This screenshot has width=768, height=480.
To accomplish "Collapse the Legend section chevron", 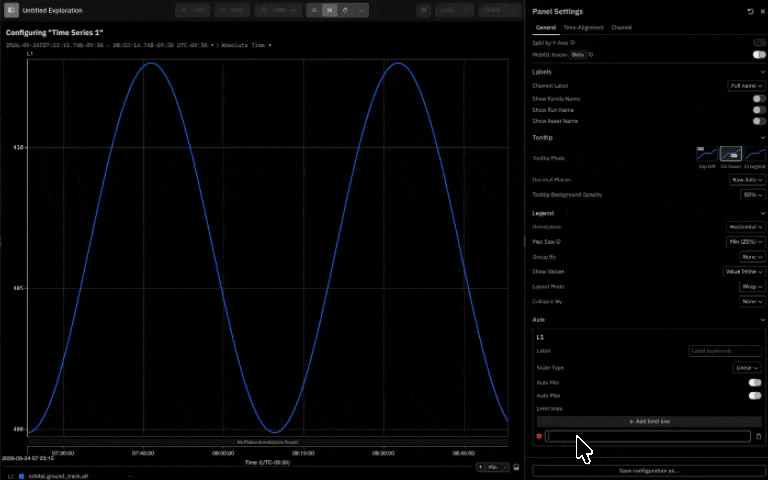I will click(x=763, y=213).
